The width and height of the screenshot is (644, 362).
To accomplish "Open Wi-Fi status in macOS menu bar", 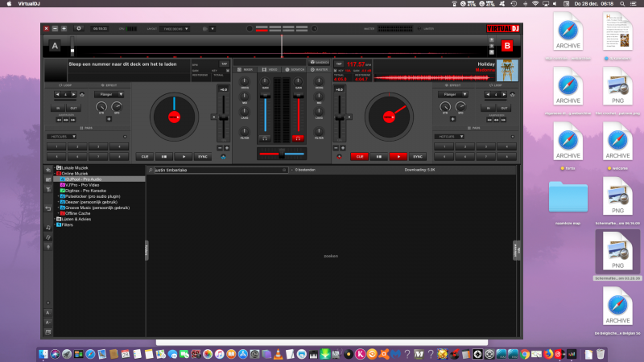I will [535, 4].
